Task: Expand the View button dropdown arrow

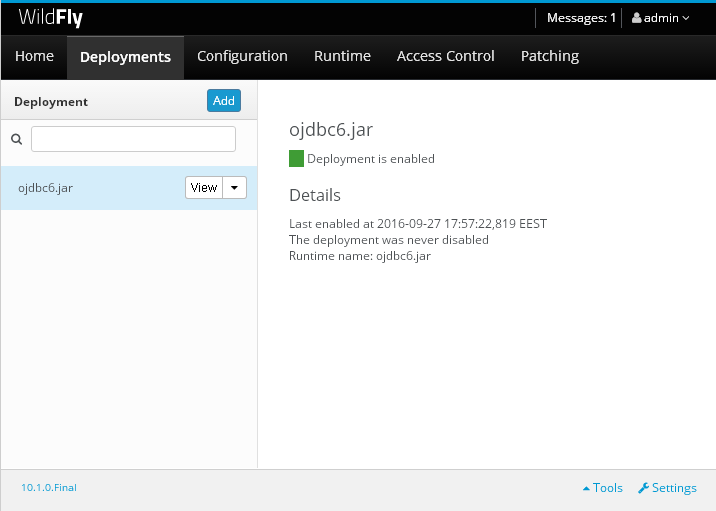Action: (x=234, y=188)
